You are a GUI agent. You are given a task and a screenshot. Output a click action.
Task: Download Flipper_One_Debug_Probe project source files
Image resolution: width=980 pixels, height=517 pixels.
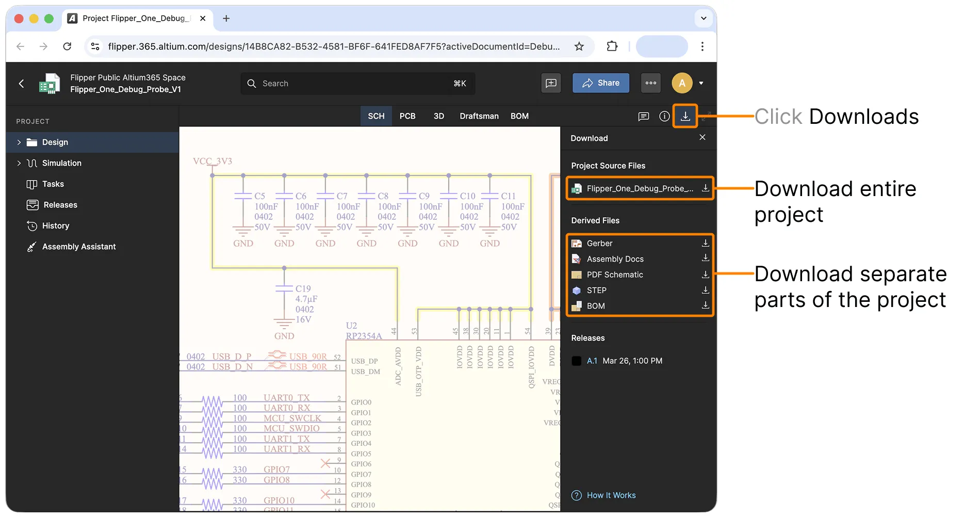[706, 188]
